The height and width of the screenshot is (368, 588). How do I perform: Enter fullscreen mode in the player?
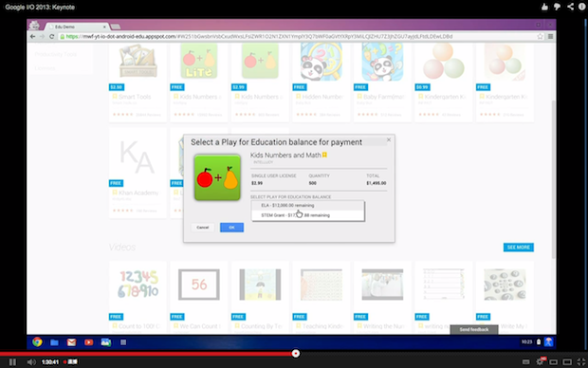[x=580, y=361]
